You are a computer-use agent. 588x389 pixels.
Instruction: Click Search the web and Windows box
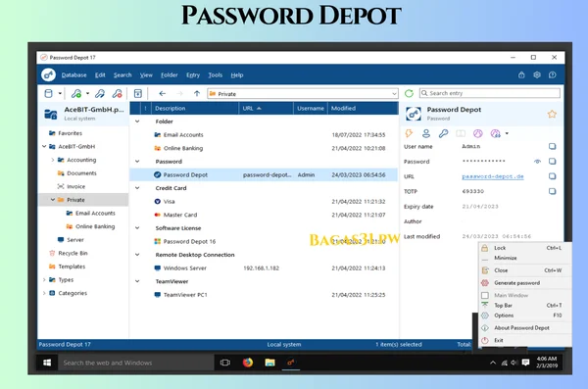click(x=136, y=363)
